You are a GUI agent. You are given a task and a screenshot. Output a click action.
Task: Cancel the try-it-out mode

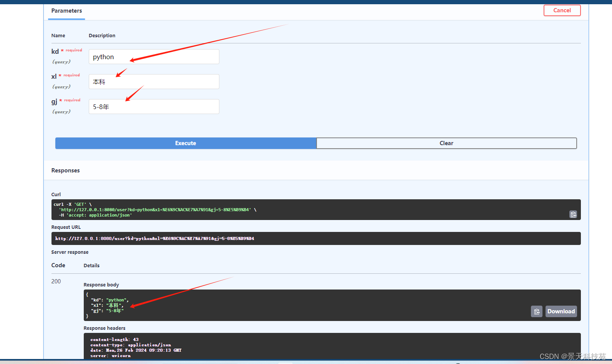pos(562,10)
